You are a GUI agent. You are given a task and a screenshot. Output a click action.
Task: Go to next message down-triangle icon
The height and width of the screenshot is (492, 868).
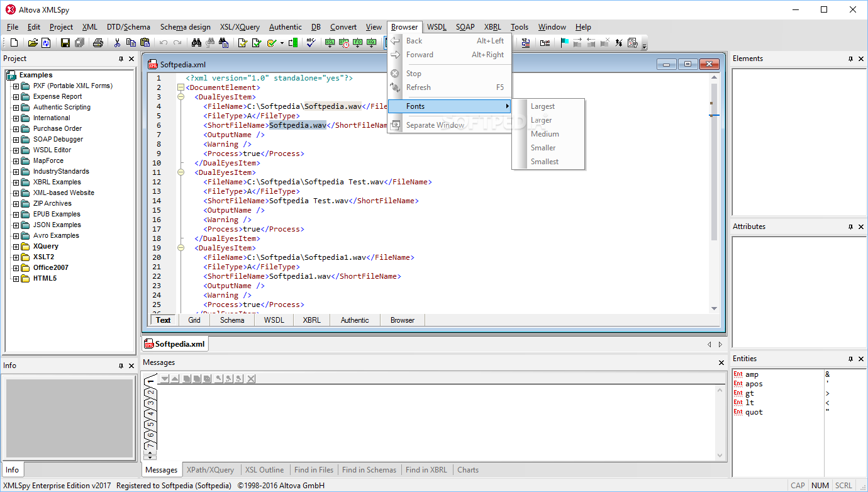click(164, 378)
